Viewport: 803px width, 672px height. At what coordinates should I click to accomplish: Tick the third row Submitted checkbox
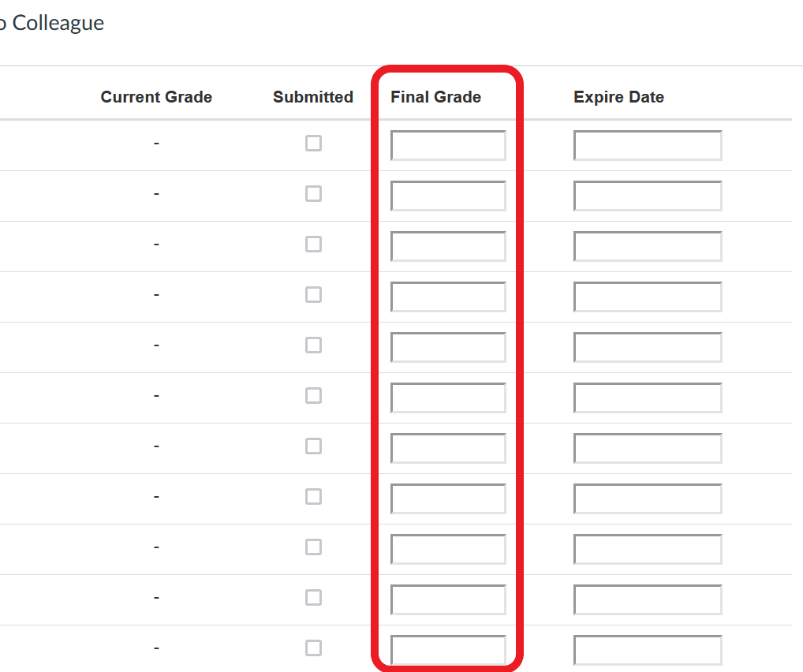(x=313, y=245)
